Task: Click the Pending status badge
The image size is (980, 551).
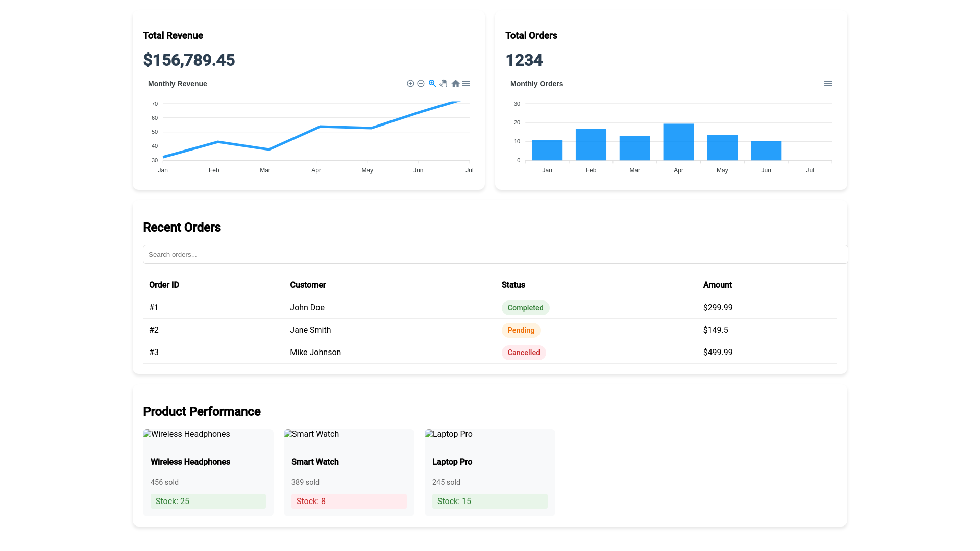Action: (x=521, y=330)
